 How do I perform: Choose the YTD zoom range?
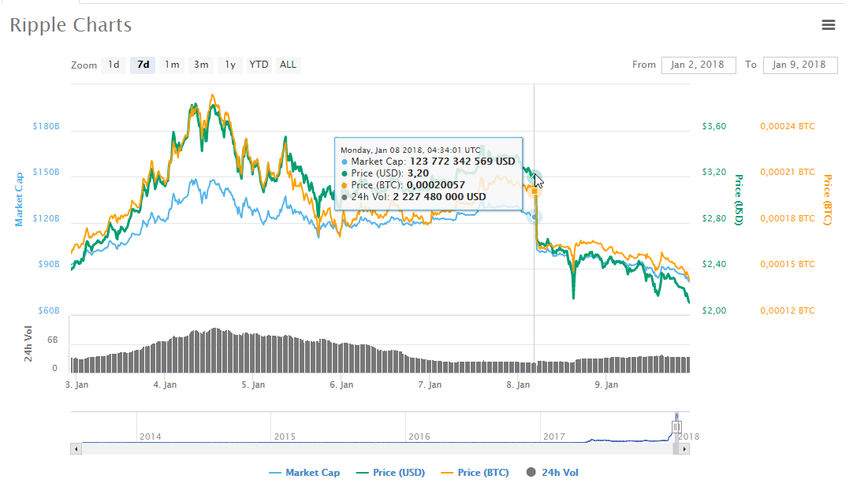259,65
